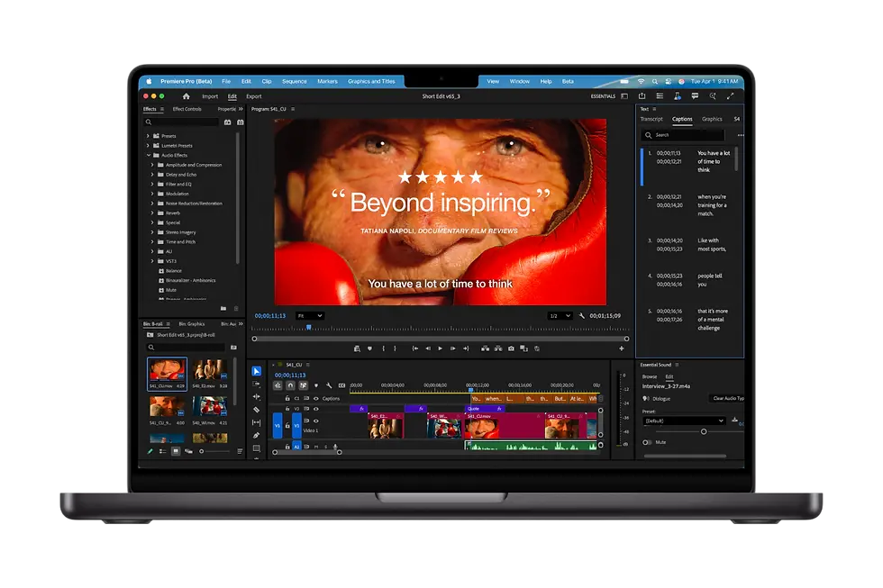Select the Pen tool

256,436
